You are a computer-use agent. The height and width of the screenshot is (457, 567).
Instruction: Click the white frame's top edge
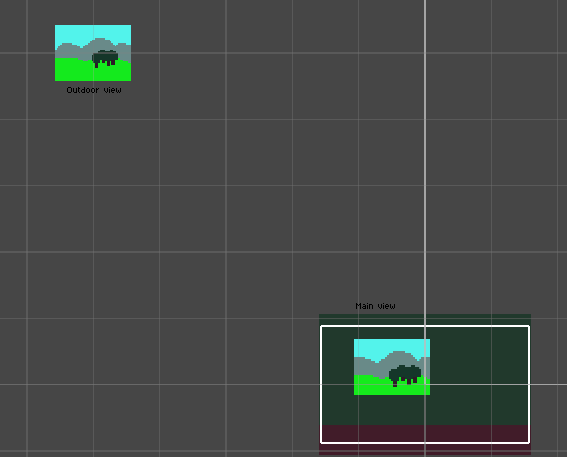(425, 326)
